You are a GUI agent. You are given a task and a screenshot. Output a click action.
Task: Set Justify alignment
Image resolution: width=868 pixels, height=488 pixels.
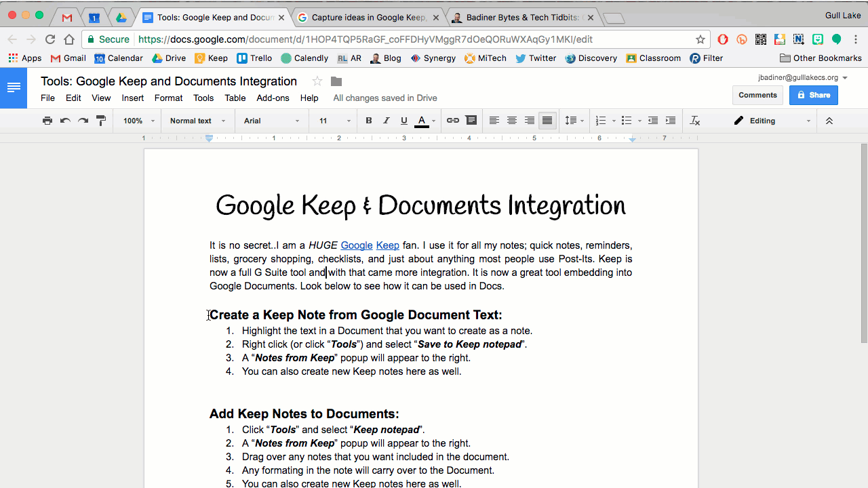pyautogui.click(x=547, y=121)
